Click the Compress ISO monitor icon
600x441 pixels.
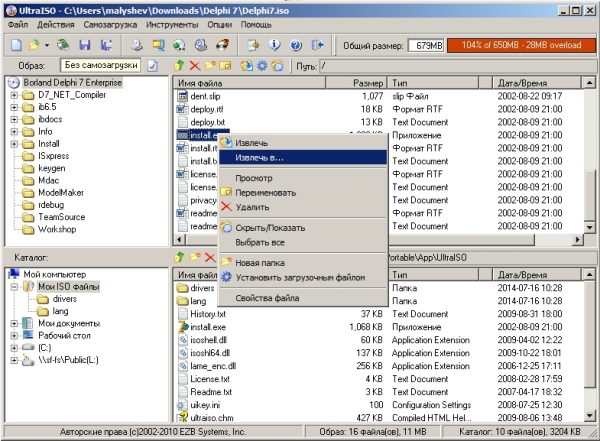pos(158,45)
